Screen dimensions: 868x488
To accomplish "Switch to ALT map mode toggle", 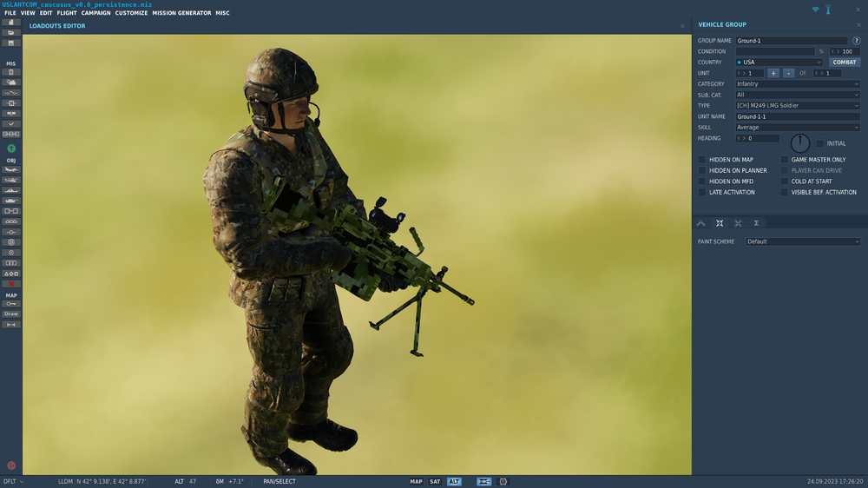I will pos(454,481).
